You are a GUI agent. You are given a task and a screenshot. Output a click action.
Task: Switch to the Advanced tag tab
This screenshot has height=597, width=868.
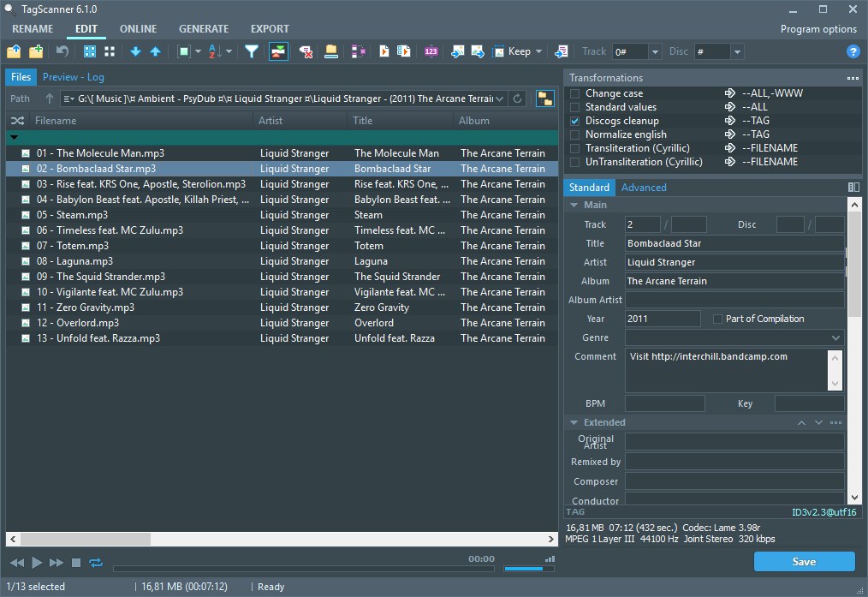pos(644,188)
